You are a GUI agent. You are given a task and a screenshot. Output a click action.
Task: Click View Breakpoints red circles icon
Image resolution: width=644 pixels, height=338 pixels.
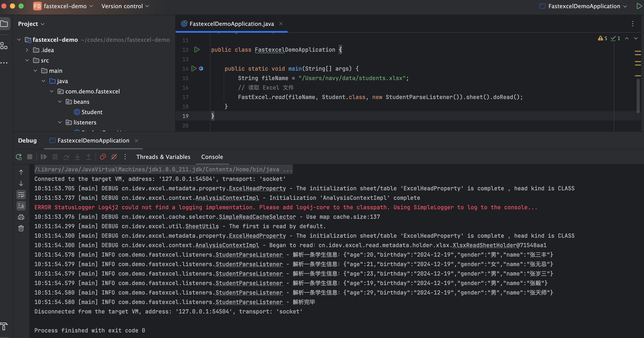pyautogui.click(x=103, y=157)
